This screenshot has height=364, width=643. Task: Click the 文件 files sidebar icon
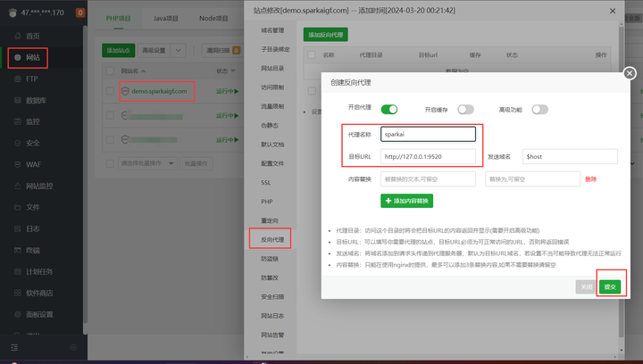point(16,207)
